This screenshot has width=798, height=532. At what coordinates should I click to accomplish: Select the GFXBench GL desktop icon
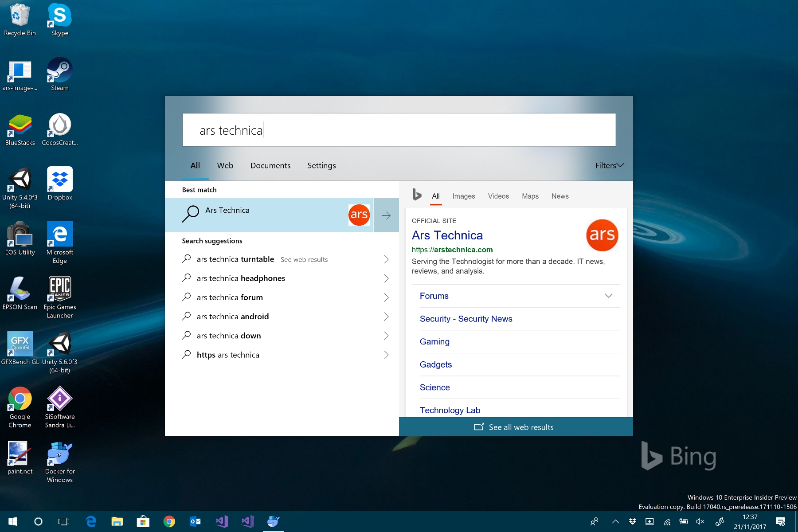[20, 349]
